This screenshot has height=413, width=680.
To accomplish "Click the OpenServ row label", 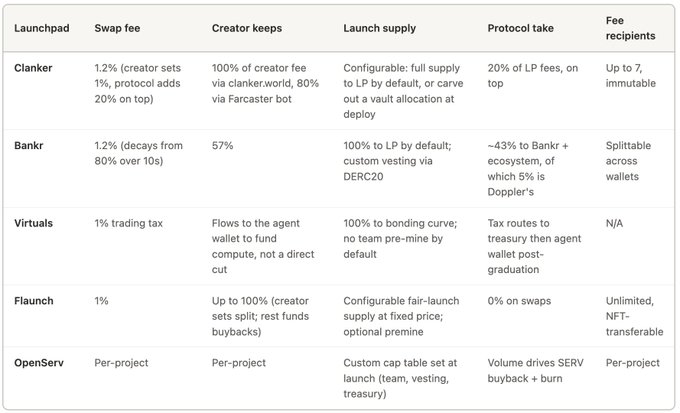I will [x=39, y=363].
